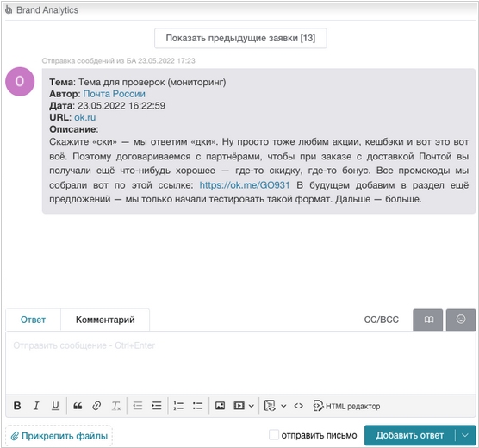Expand the template insert dropdown arrow

(283, 406)
